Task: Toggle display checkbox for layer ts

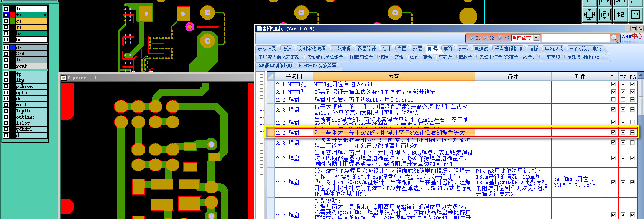Action: pyautogui.click(x=6, y=15)
